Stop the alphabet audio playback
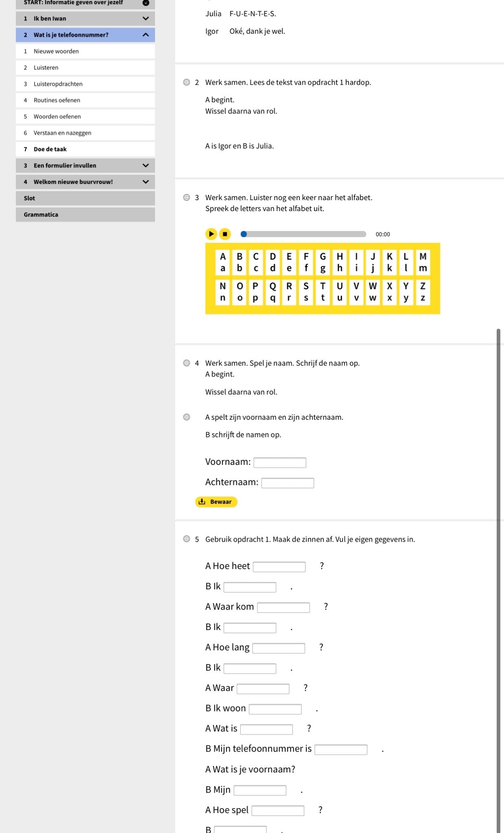504x833 pixels. coord(225,234)
